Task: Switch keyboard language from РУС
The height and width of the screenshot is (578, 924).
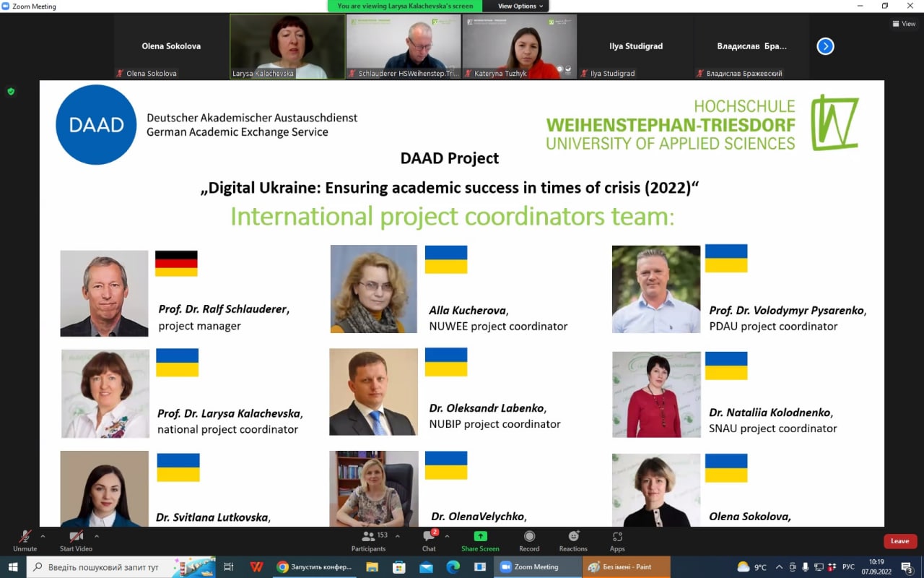Action: [x=849, y=567]
